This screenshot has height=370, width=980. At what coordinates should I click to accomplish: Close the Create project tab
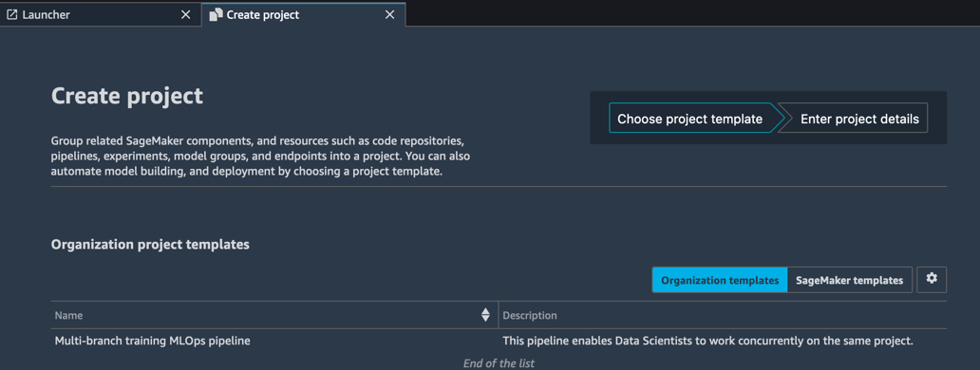click(389, 15)
